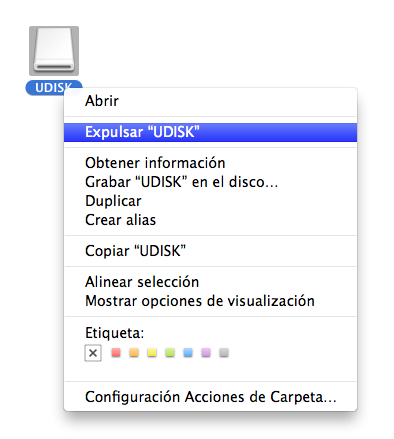Open Obtener información

[210, 163]
